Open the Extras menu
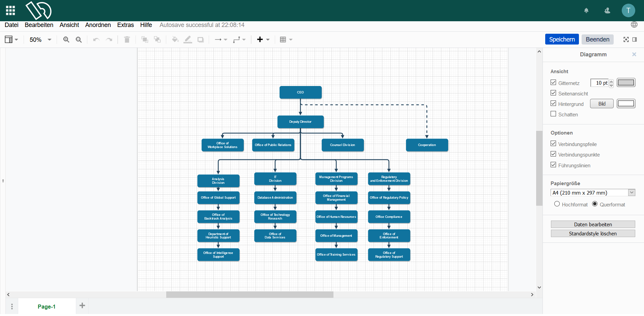The width and height of the screenshot is (644, 316). (x=125, y=25)
